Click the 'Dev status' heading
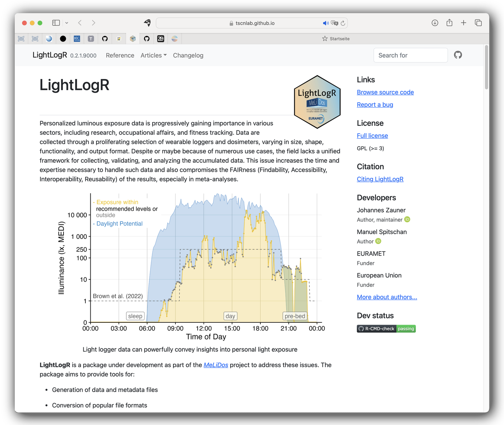 click(375, 316)
